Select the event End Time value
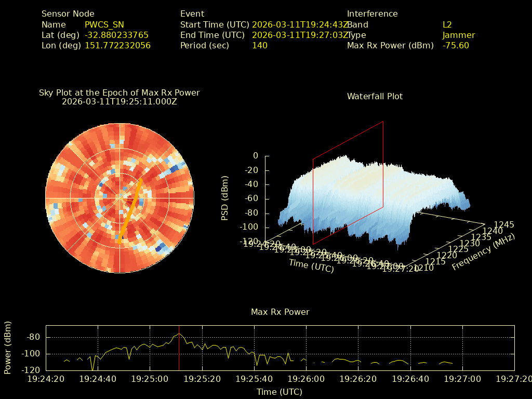 299,35
